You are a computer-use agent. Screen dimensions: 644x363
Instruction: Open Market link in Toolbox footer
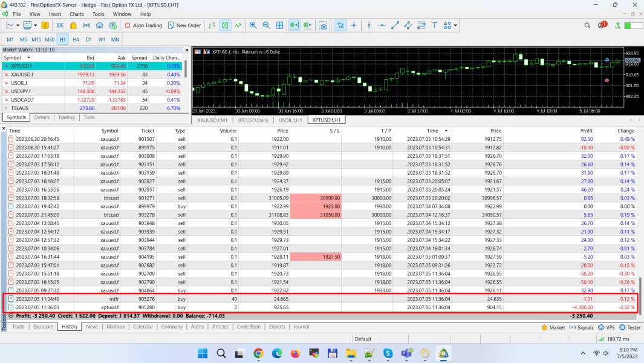[553, 328]
